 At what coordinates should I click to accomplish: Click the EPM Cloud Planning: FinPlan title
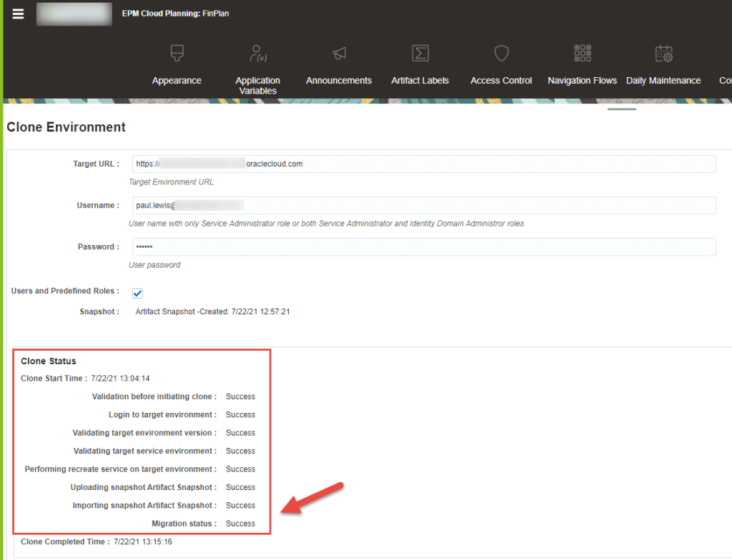point(175,14)
